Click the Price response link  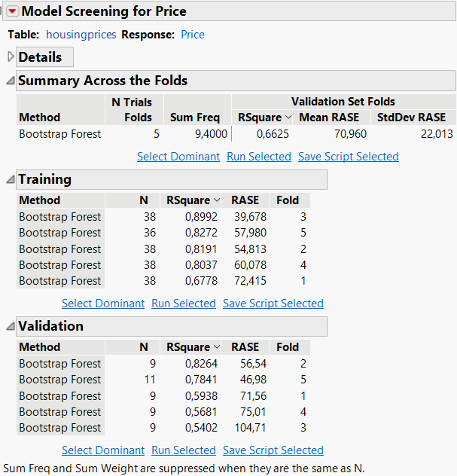click(x=193, y=35)
